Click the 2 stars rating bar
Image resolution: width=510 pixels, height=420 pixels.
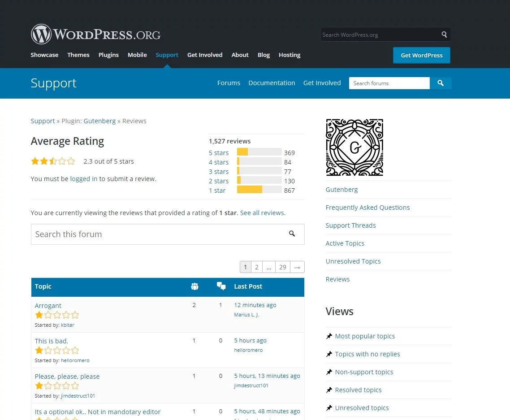[x=259, y=180]
